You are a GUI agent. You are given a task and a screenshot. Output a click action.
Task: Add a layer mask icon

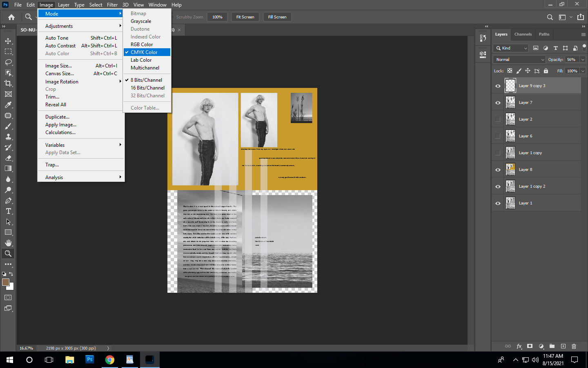(530, 346)
